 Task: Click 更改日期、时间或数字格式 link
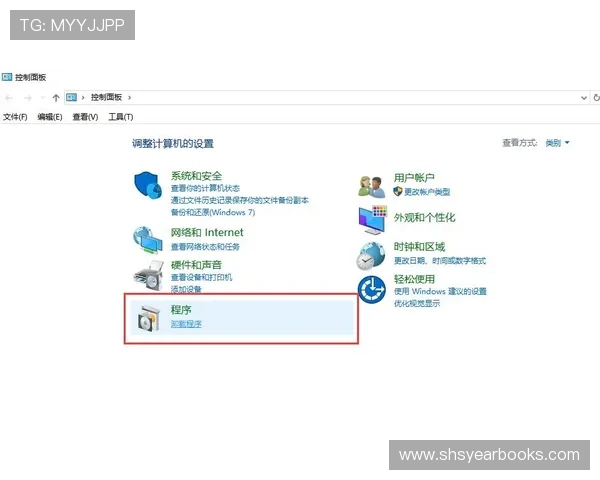coord(440,261)
